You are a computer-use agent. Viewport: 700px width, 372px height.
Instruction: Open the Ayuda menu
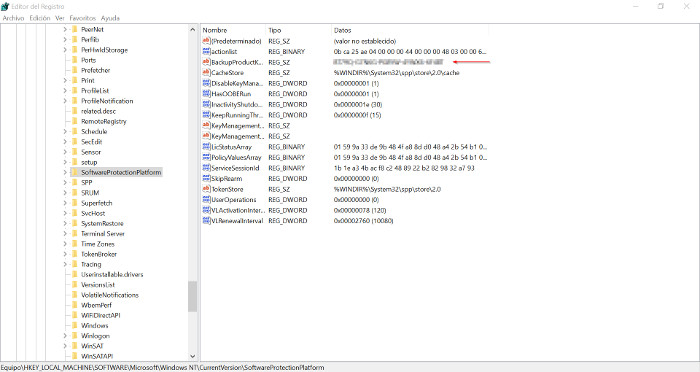coord(110,18)
